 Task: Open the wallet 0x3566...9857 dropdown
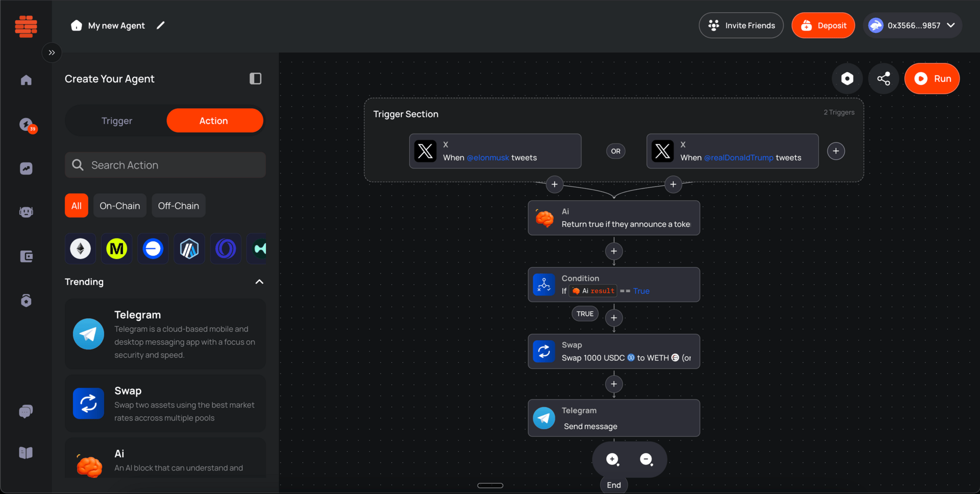click(913, 26)
